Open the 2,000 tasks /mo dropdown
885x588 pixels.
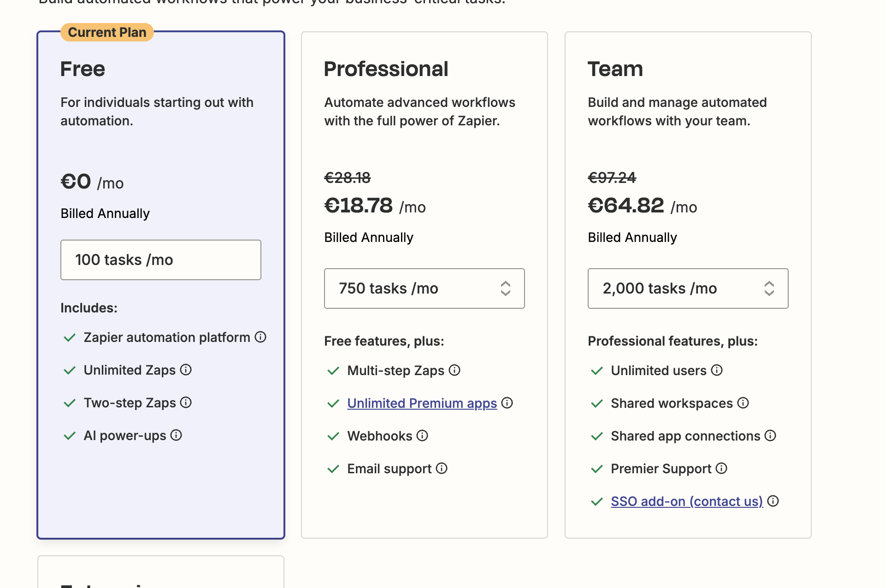click(x=678, y=288)
